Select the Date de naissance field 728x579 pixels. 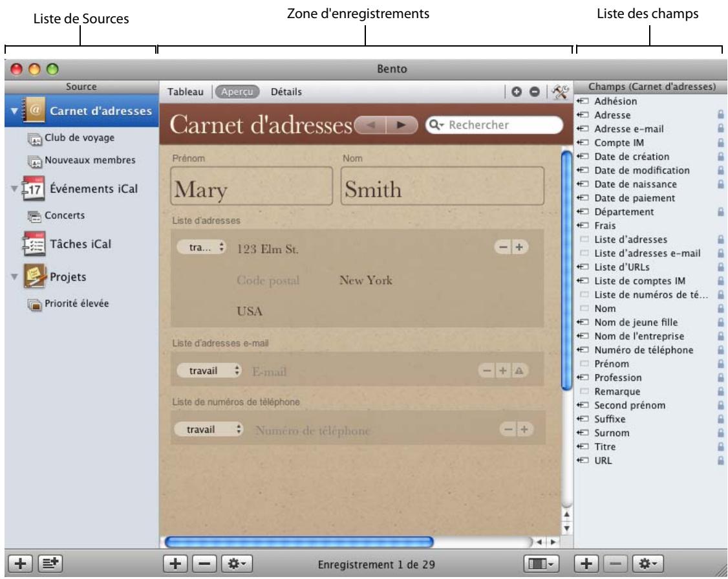636,184
